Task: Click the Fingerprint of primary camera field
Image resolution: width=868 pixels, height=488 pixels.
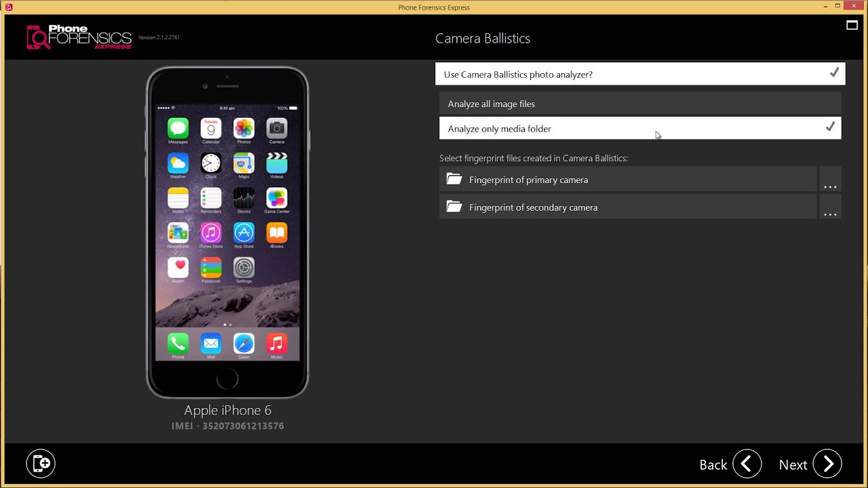Action: coord(628,180)
